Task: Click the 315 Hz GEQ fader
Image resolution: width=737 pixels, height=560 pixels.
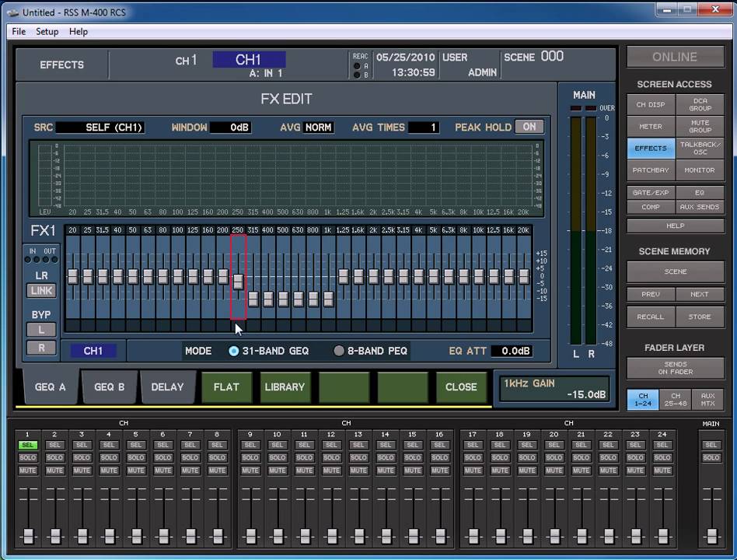Action: click(253, 299)
